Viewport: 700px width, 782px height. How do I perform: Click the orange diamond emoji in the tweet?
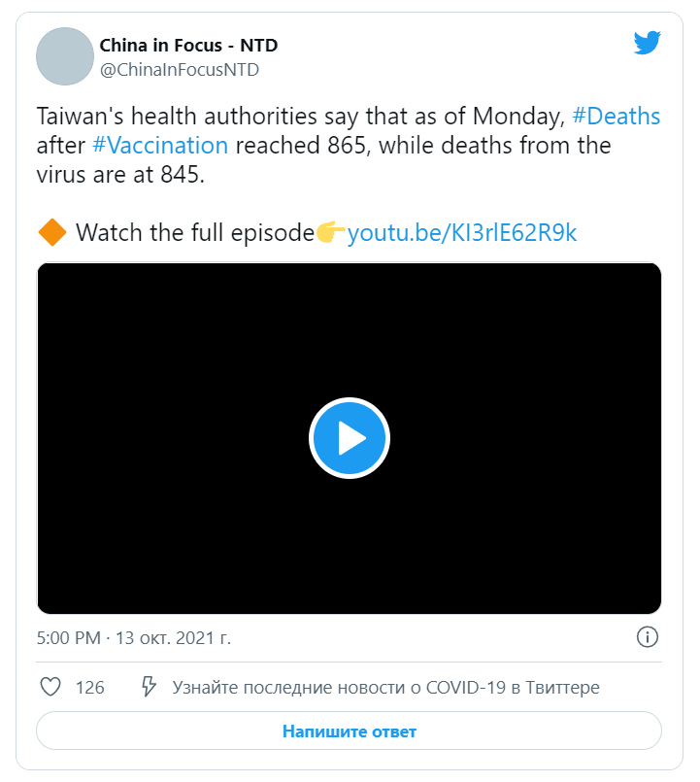click(51, 232)
